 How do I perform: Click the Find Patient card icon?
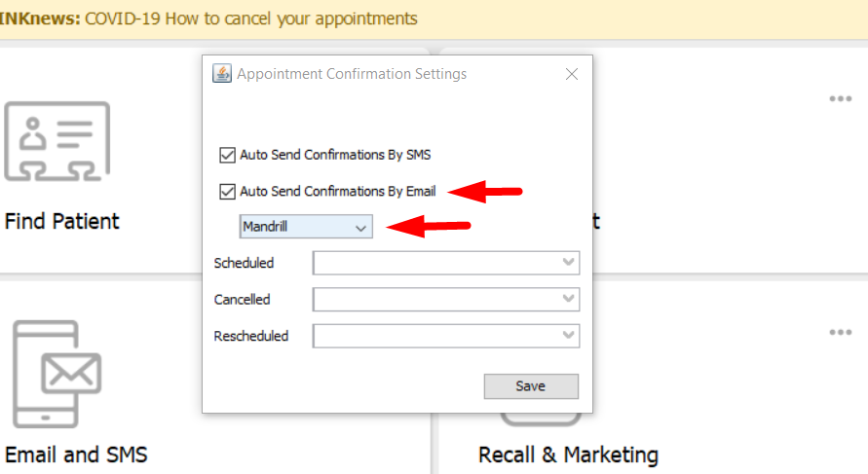coord(57,141)
